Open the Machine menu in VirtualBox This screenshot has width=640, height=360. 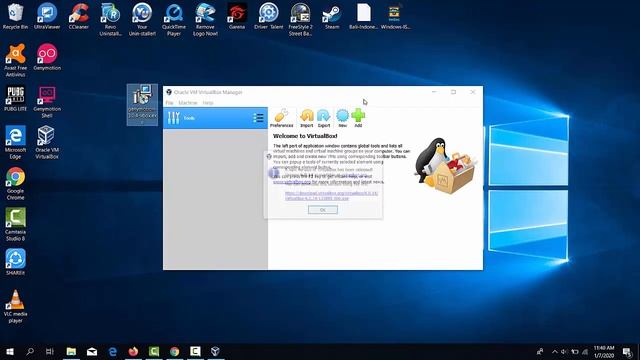[188, 103]
